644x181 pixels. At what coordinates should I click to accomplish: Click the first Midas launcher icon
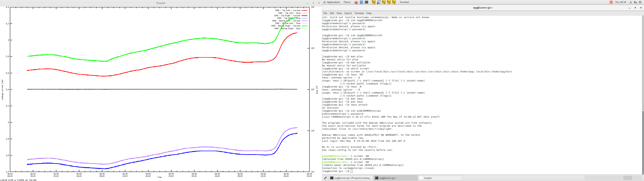(374, 2)
